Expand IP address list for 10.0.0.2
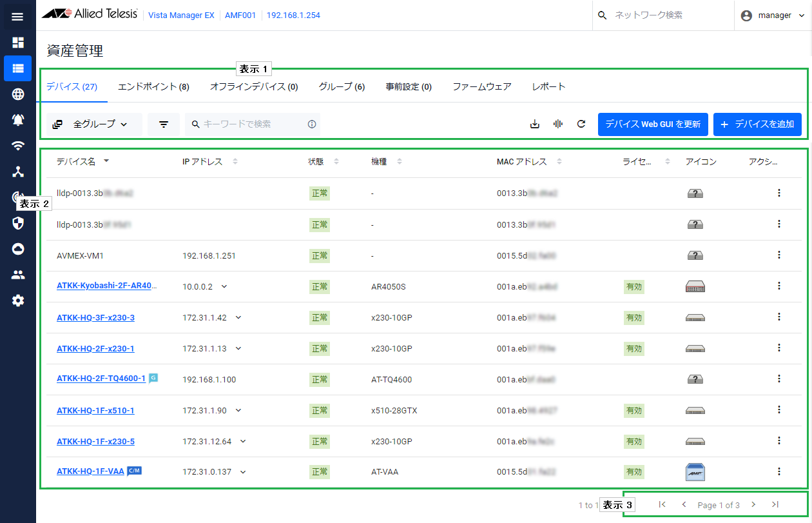Screen dimensions: 812x523 [x=224, y=286]
